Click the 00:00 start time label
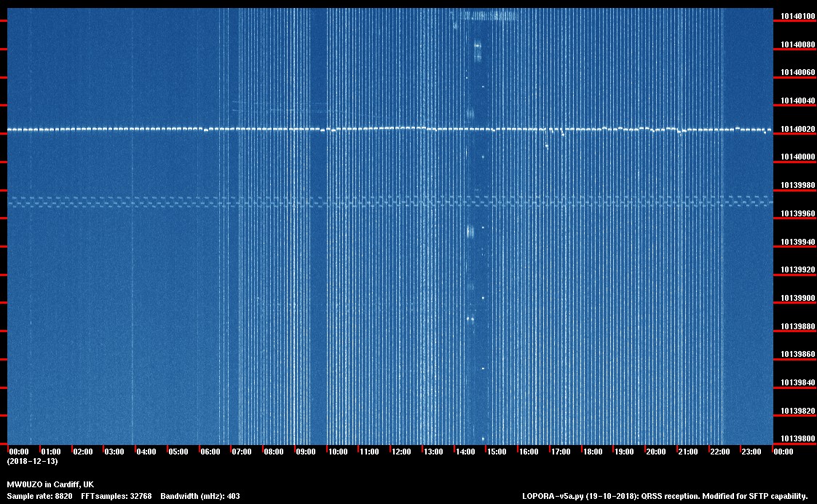 pos(19,452)
